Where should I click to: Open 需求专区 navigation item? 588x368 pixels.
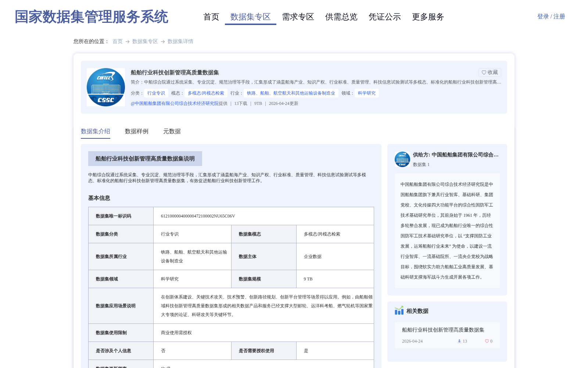tap(298, 17)
